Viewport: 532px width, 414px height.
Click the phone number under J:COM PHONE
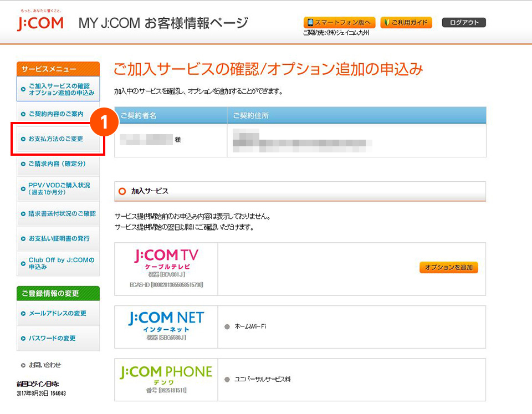(166, 391)
